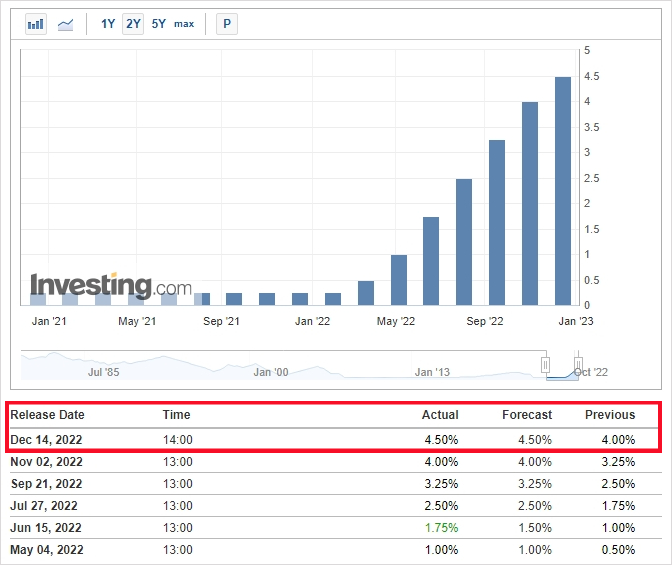Click the 3.25% previous value for Nov 02
Image resolution: width=672 pixels, height=565 pixels.
618,462
